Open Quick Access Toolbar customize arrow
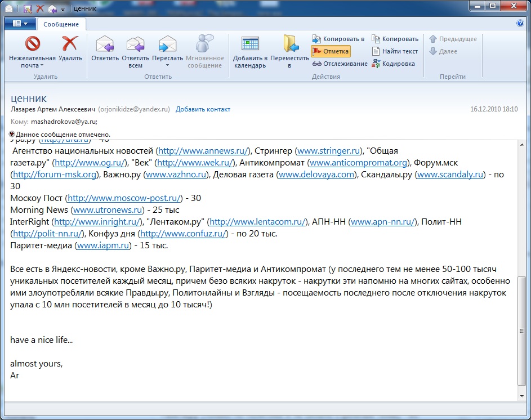 click(x=62, y=9)
